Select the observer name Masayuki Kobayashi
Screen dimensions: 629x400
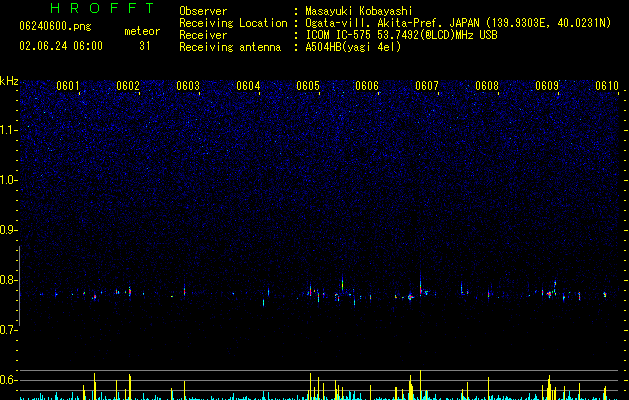359,11
